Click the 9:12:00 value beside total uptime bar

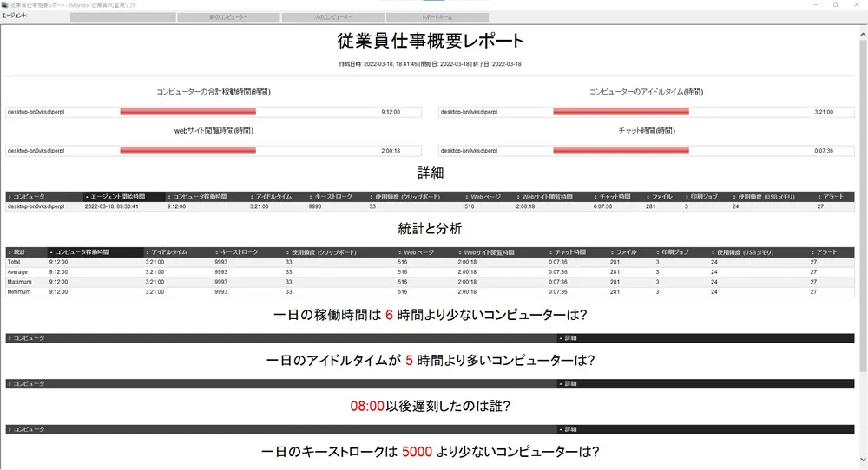click(391, 112)
